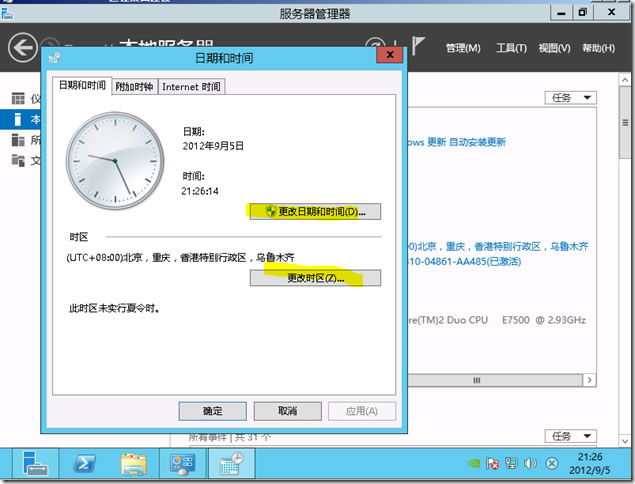Open the 工具(T) menu
The height and width of the screenshot is (484, 635).
point(511,48)
